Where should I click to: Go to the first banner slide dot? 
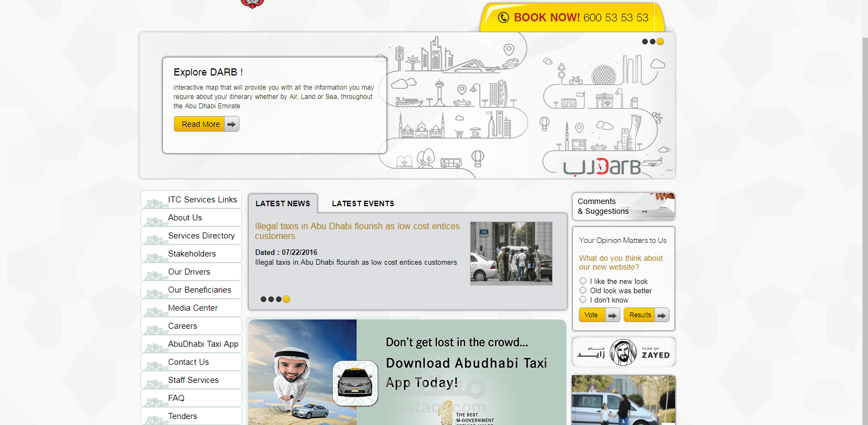coord(645,42)
